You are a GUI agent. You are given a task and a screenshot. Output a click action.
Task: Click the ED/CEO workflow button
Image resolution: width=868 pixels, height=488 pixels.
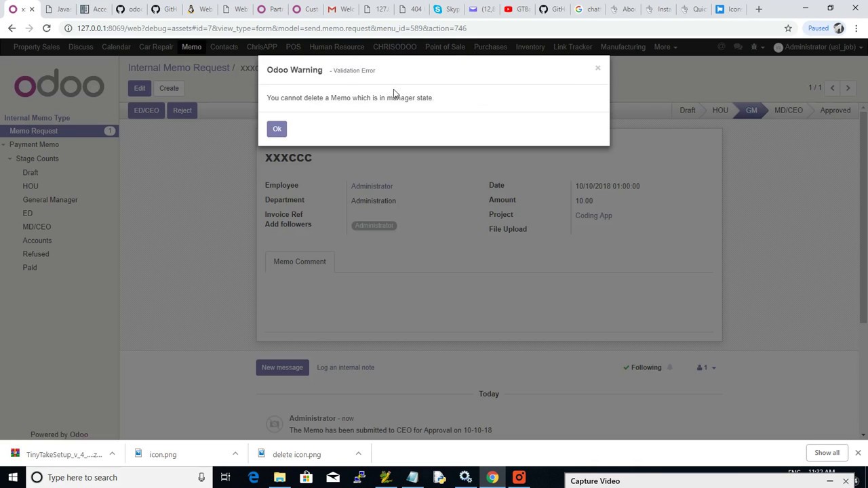tap(146, 110)
